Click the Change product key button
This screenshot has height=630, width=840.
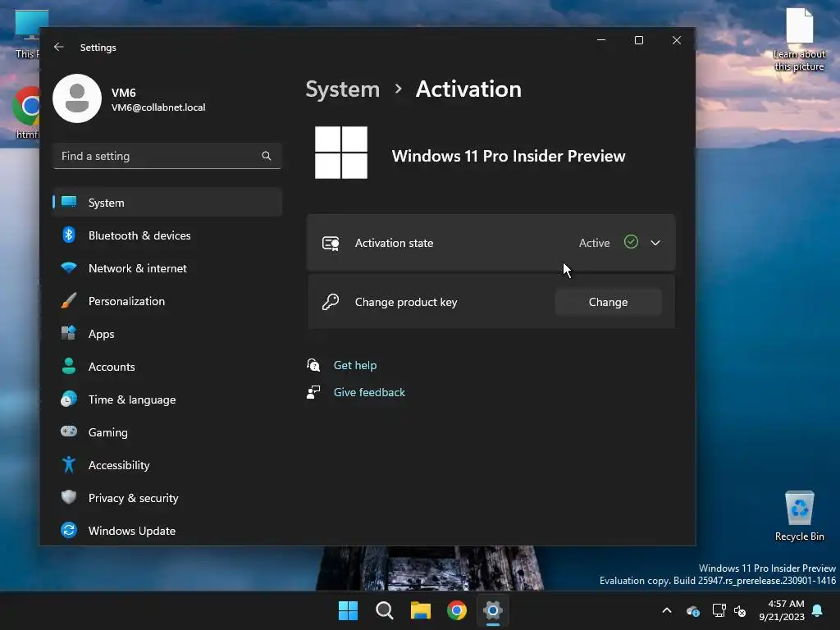tap(608, 302)
